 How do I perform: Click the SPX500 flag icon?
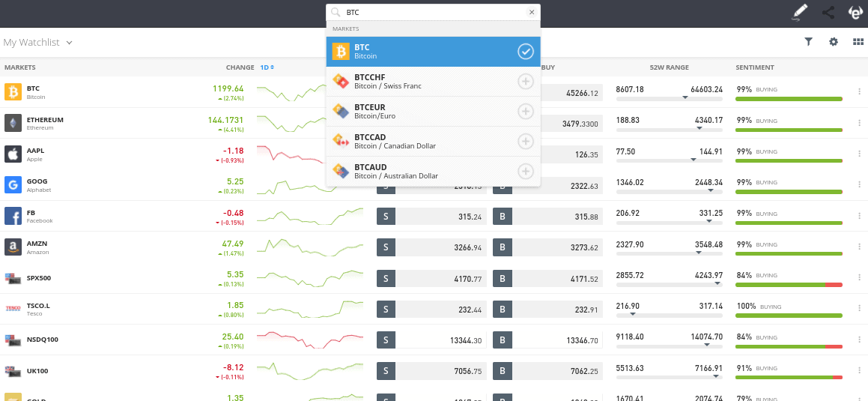click(x=13, y=277)
